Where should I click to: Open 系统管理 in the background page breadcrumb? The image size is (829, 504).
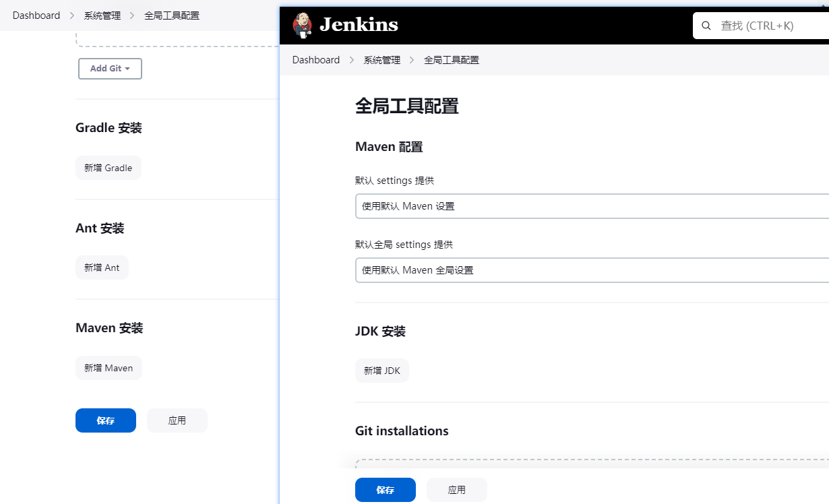point(102,15)
